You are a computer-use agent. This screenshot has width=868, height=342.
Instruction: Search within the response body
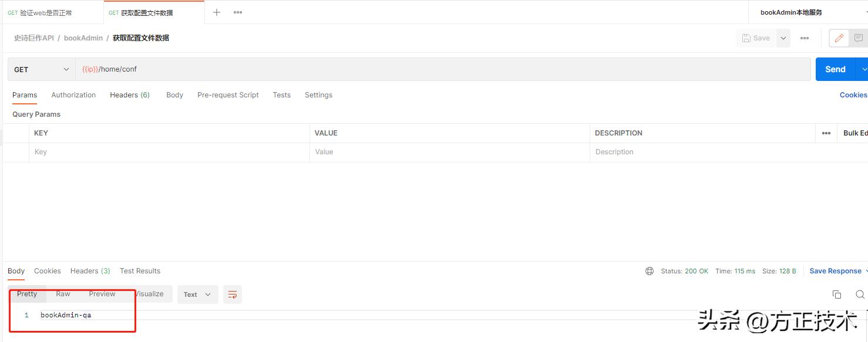tap(860, 294)
